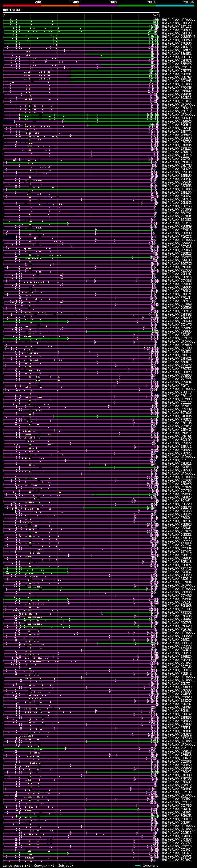Select hit label UniRef100_C5X9H3
Viewport: 197px width, 868px height.
click(x=177, y=81)
